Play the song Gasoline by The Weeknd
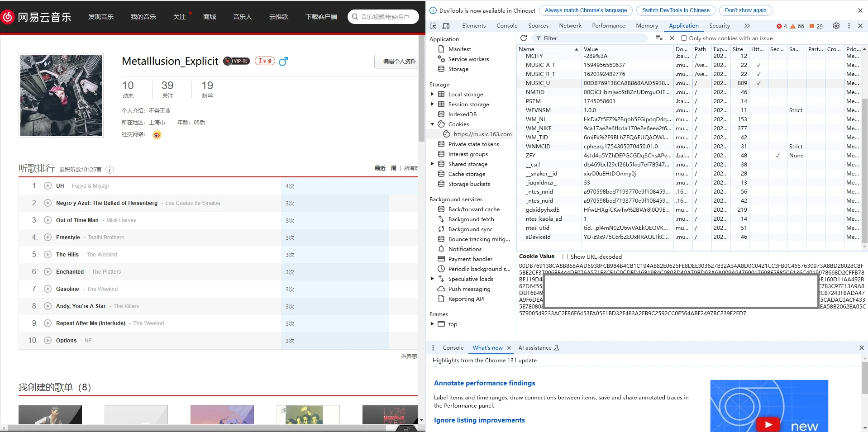 pos(48,289)
